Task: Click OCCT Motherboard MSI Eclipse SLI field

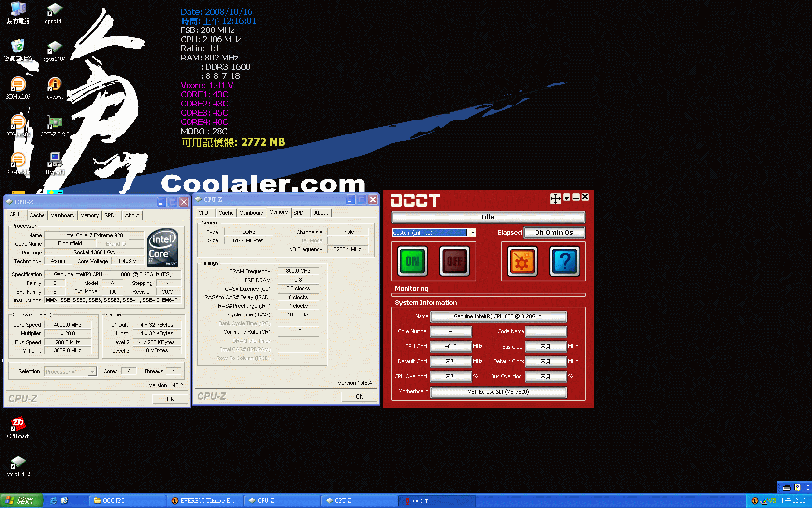Action: click(498, 392)
